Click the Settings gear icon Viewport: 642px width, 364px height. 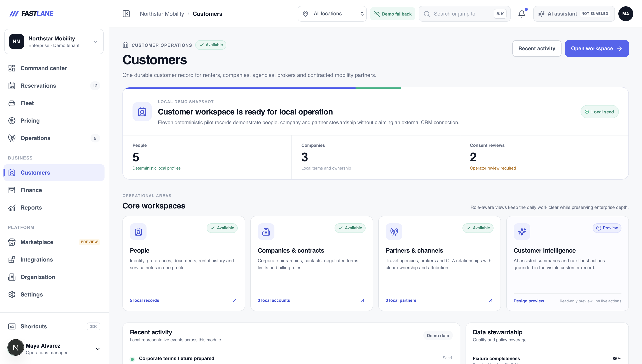point(12,295)
